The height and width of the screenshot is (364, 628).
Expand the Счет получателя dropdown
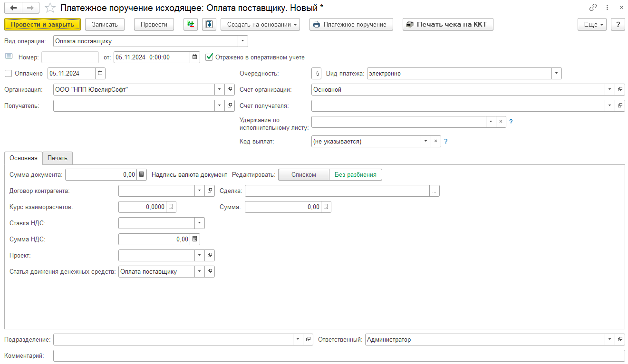(609, 105)
